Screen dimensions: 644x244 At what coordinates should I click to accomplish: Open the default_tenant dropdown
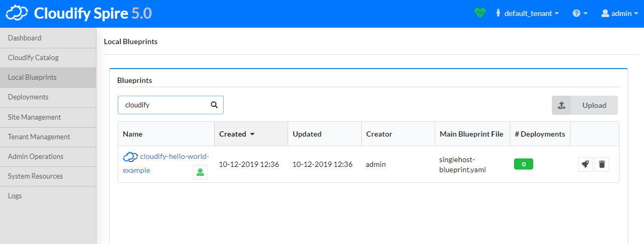[x=527, y=13]
